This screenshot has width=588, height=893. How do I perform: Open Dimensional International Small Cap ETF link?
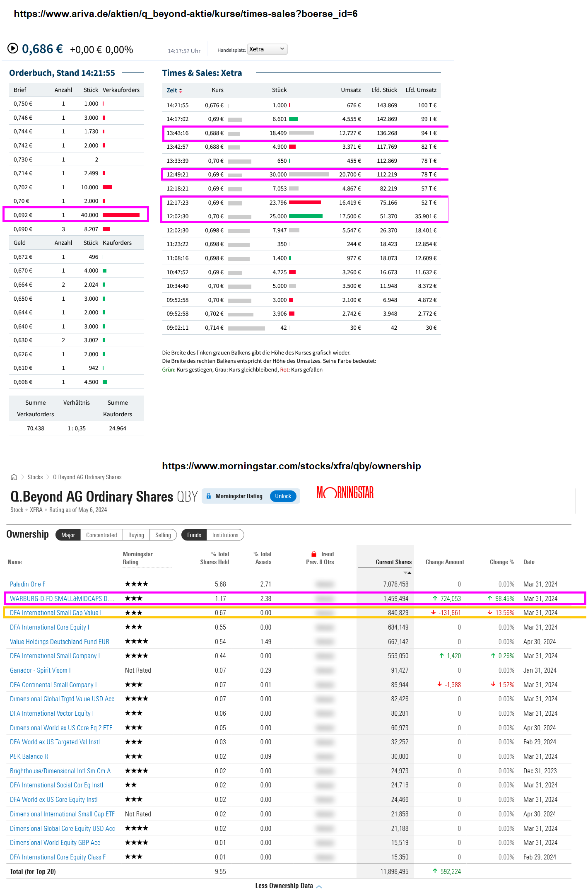point(63,814)
